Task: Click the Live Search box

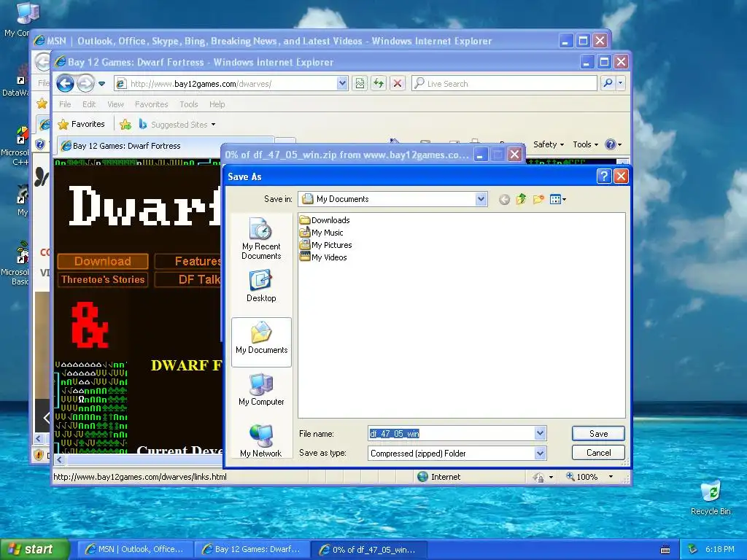Action: pos(504,84)
